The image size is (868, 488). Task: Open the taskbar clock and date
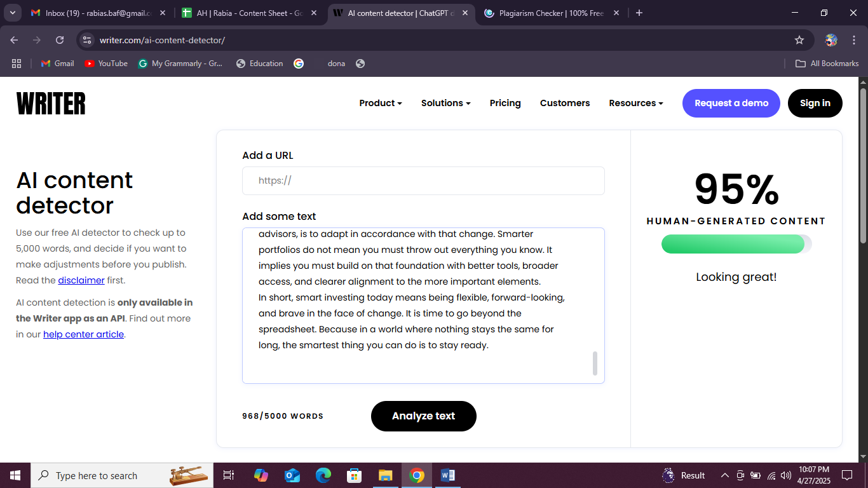(815, 475)
